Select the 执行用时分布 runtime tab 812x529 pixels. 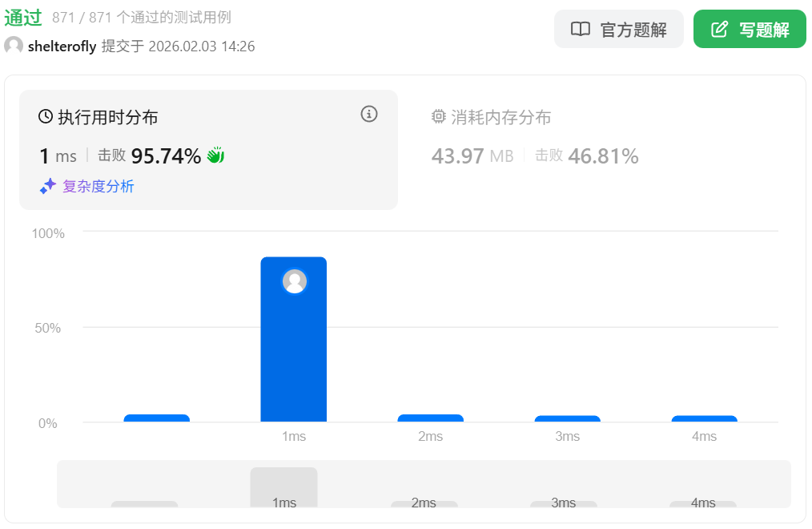[x=107, y=118]
